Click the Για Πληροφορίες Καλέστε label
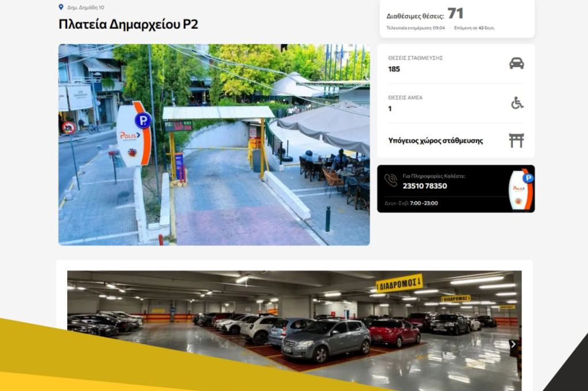The image size is (588, 391). point(434,176)
